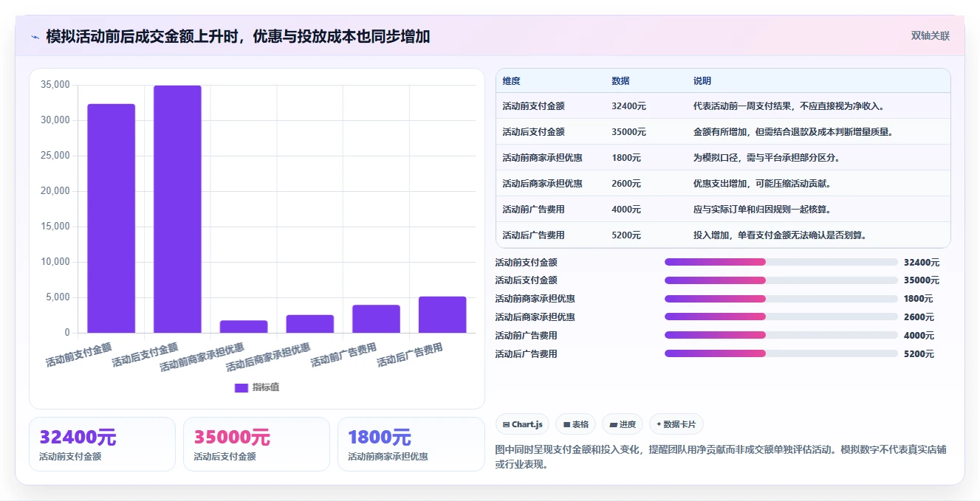Click x-axis label 活动后支付金额
This screenshot has height=501, width=980.
[x=145, y=355]
